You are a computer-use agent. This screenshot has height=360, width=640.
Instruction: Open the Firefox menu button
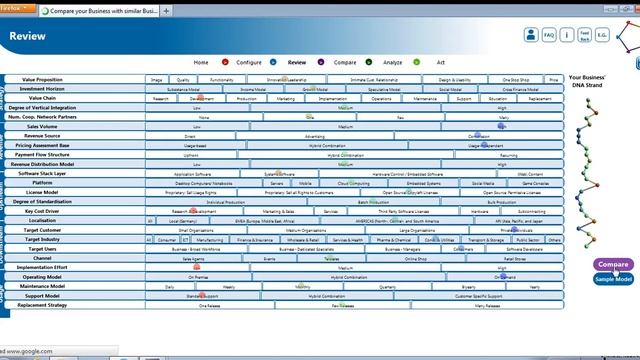pyautogui.click(x=16, y=8)
